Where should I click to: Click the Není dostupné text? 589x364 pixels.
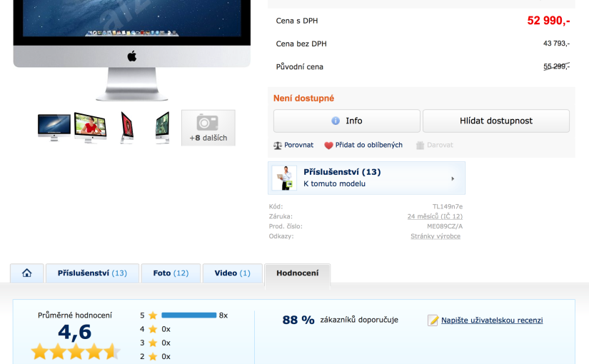(x=303, y=98)
